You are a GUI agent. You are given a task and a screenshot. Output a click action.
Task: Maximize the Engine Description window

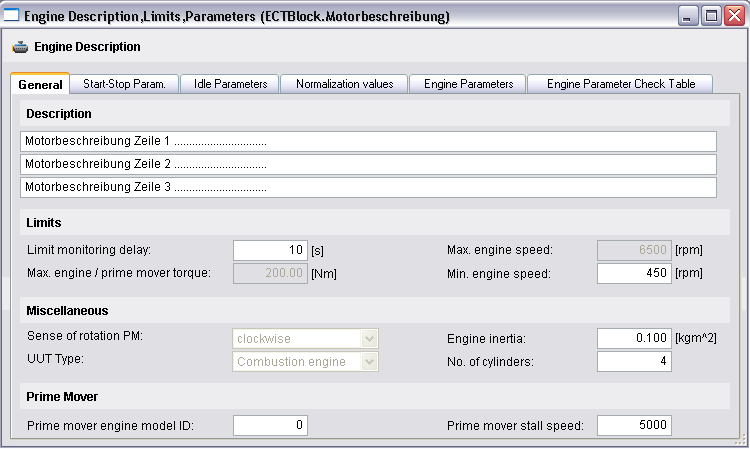(x=711, y=16)
